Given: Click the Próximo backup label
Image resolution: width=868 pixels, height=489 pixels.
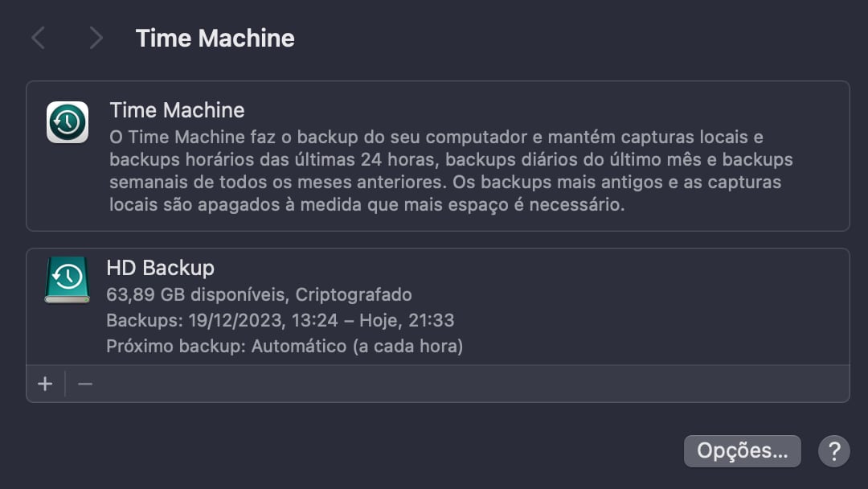Looking at the screenshot, I should 176,347.
